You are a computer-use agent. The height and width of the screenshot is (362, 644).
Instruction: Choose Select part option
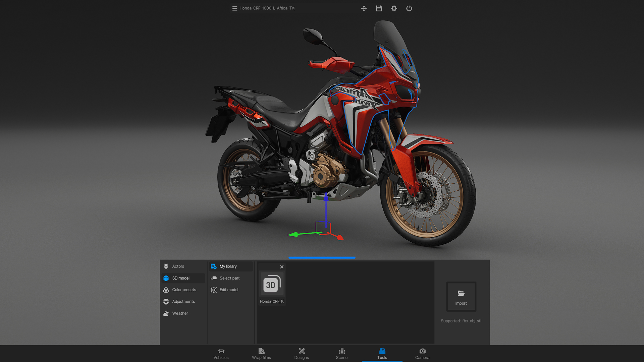coord(229,278)
